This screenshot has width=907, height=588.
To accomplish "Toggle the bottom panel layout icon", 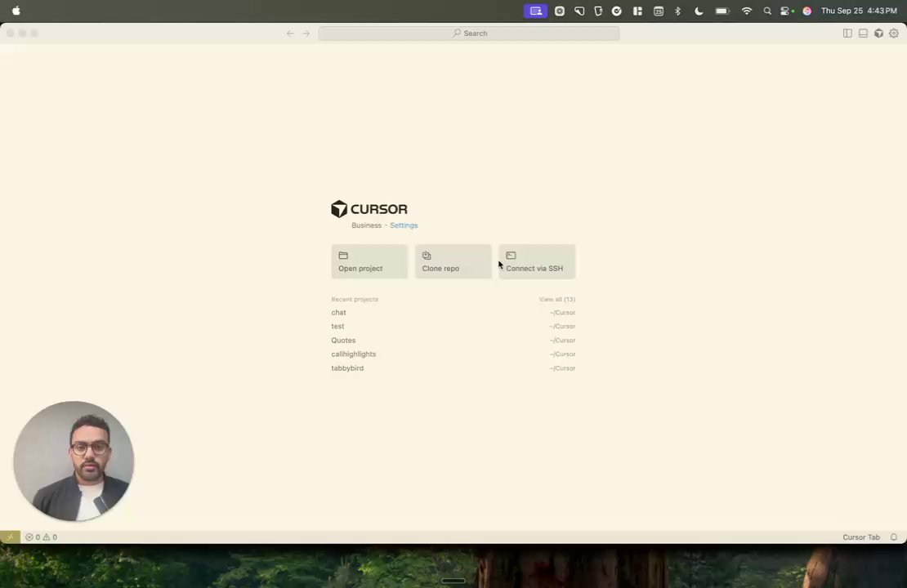I will coord(863,33).
